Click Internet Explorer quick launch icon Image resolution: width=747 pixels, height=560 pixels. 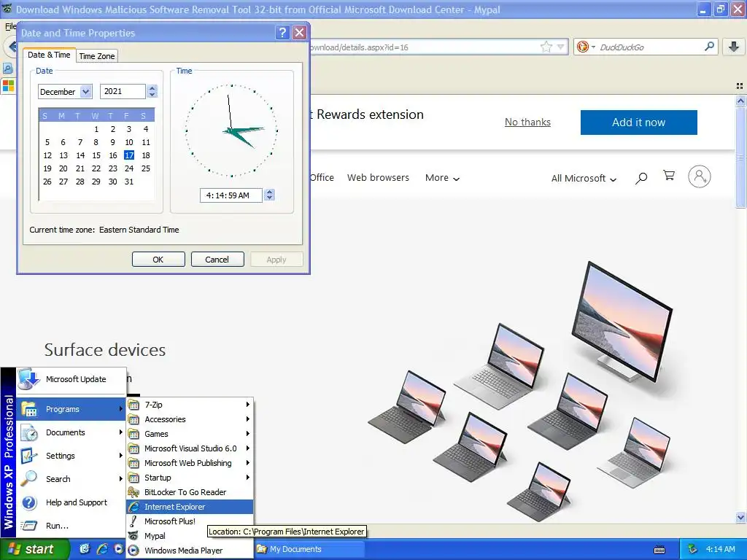102,549
